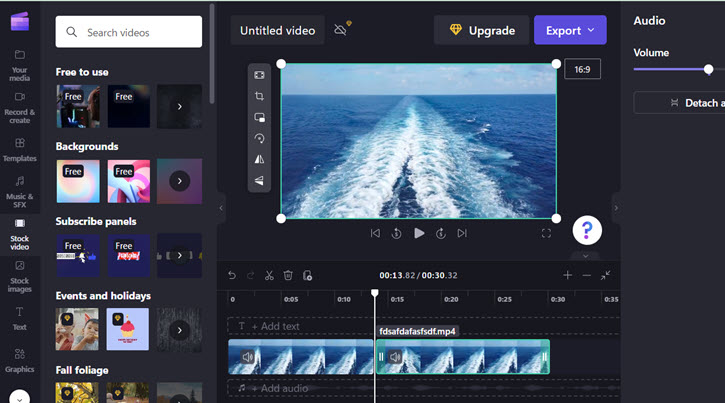Open the Help question mark button
The image size is (725, 403).
coord(587,230)
